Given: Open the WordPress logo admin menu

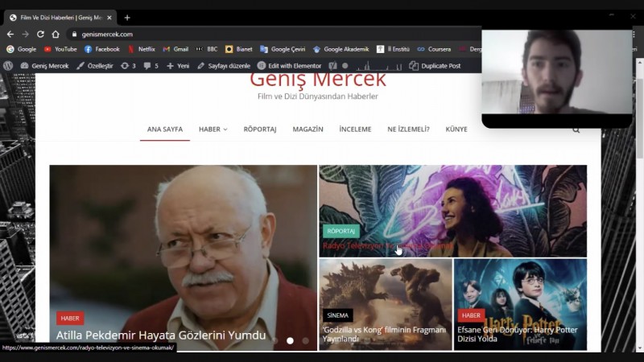Looking at the screenshot, I should (x=8, y=66).
